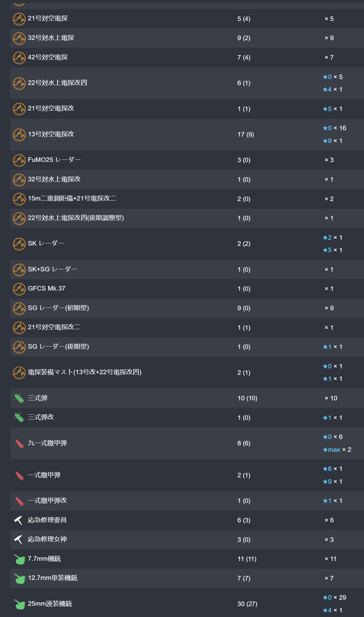Click the ★max × 2 improvement entry
Viewport: 364px width, 617px height.
(337, 450)
